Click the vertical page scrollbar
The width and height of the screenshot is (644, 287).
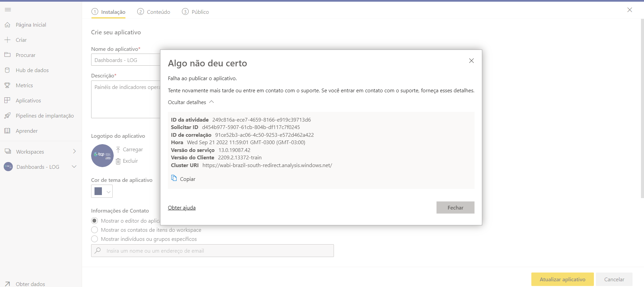point(642,108)
